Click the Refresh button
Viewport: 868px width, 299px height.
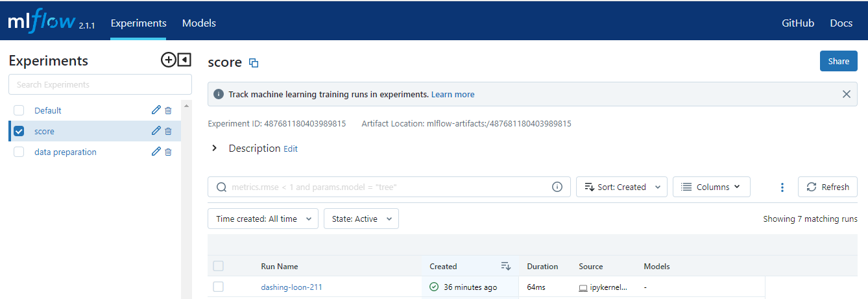(x=828, y=187)
